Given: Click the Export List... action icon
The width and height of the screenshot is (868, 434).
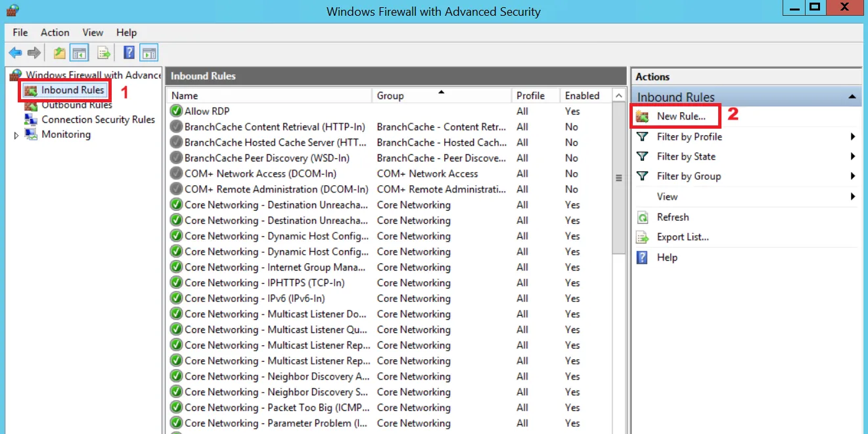Looking at the screenshot, I should coord(643,238).
